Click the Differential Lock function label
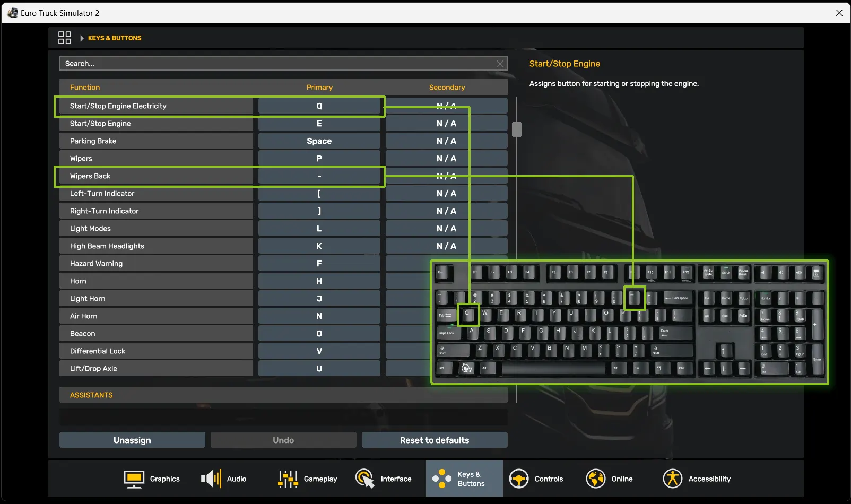The width and height of the screenshot is (851, 504). (x=98, y=351)
